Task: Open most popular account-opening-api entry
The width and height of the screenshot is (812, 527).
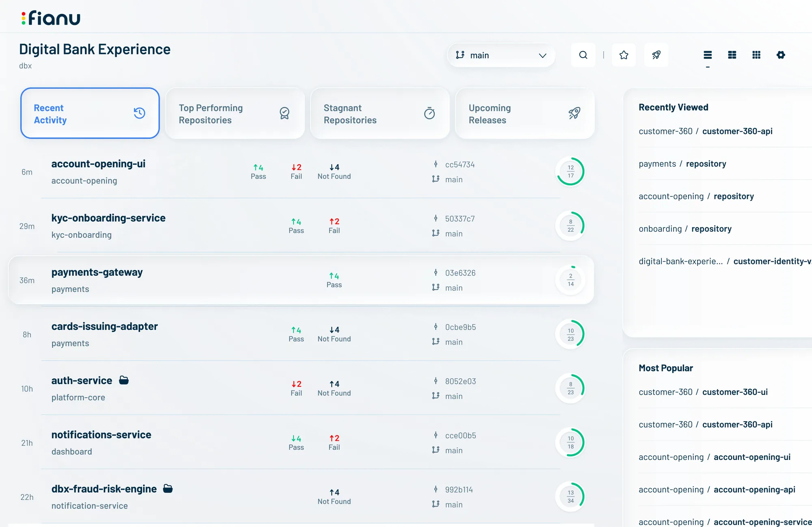Action: (717, 490)
